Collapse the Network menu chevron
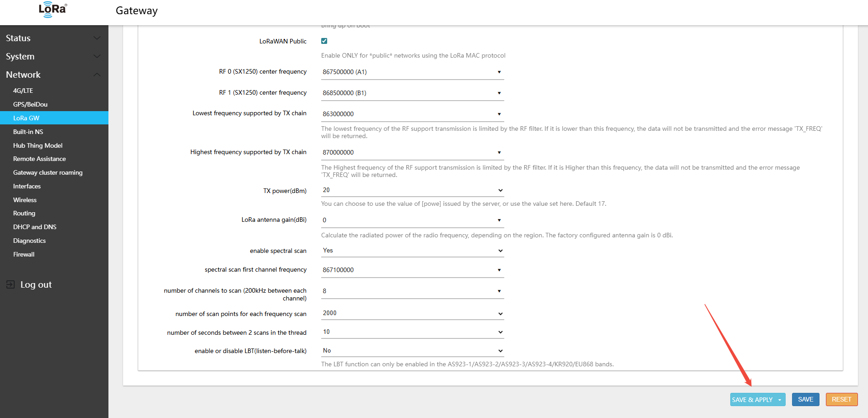 pyautogui.click(x=97, y=75)
